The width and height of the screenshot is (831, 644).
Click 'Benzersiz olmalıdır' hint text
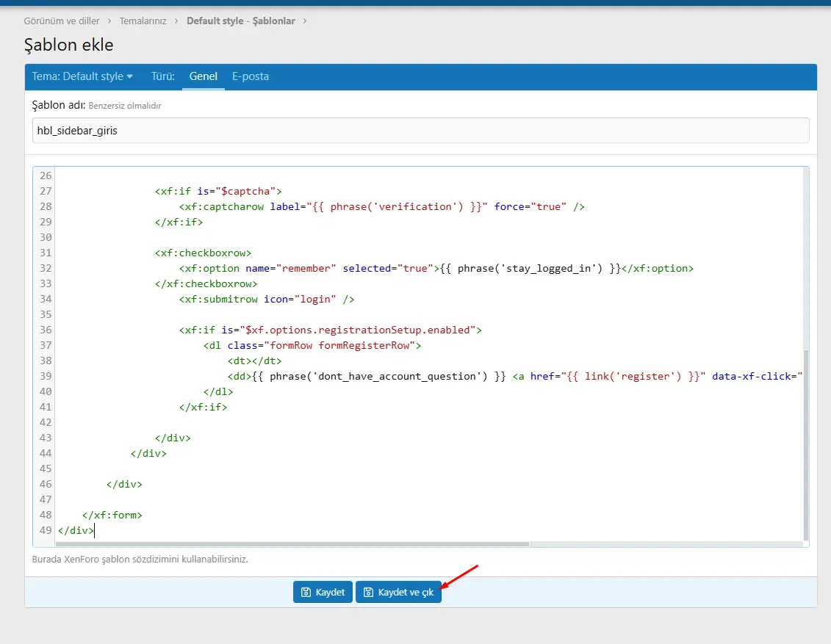coord(125,106)
